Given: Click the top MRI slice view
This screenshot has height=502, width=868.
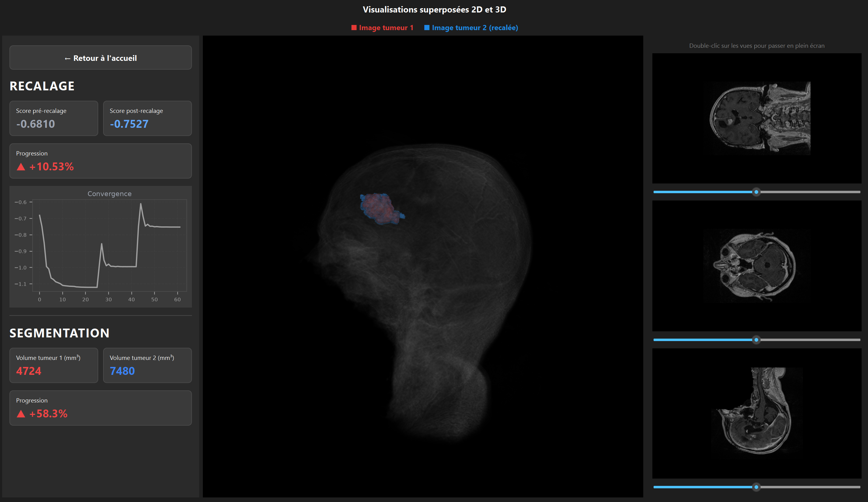Looking at the screenshot, I should (757, 118).
